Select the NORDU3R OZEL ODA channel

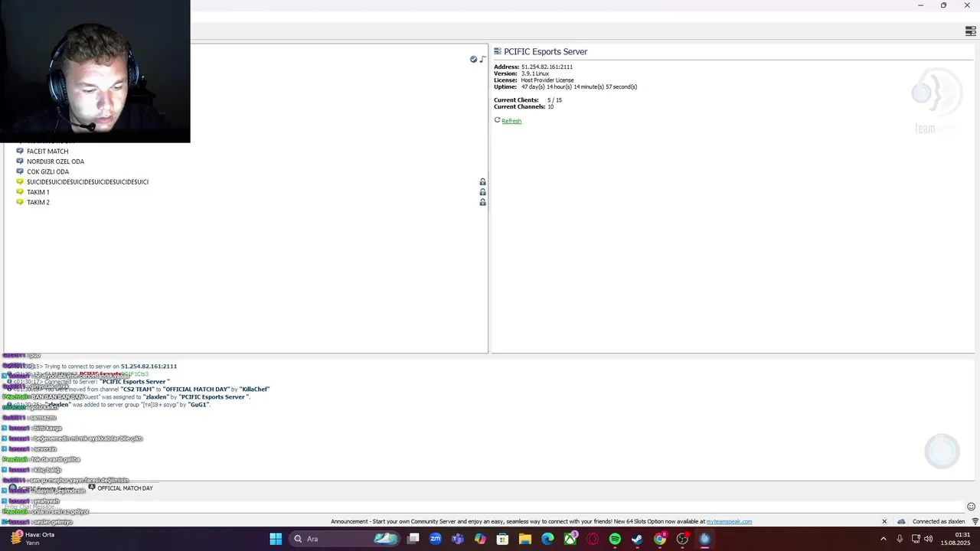(x=55, y=161)
